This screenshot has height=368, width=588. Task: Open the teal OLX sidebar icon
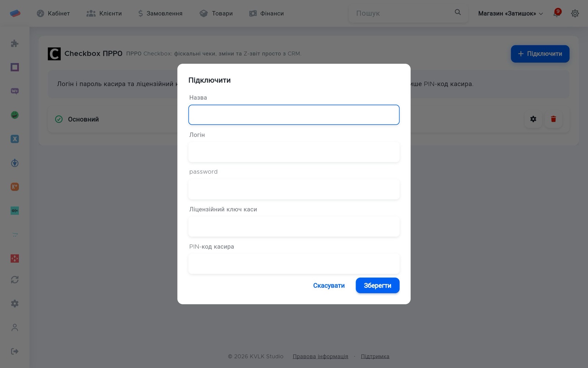15,211
